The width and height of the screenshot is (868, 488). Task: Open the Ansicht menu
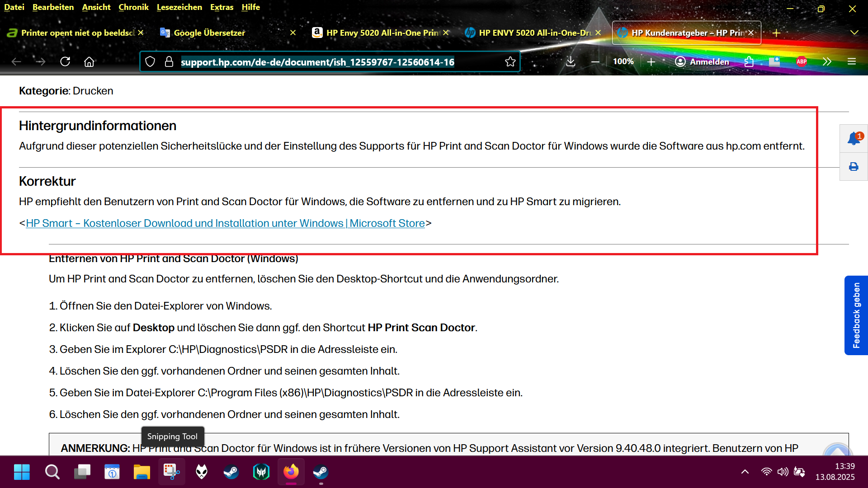(x=96, y=7)
